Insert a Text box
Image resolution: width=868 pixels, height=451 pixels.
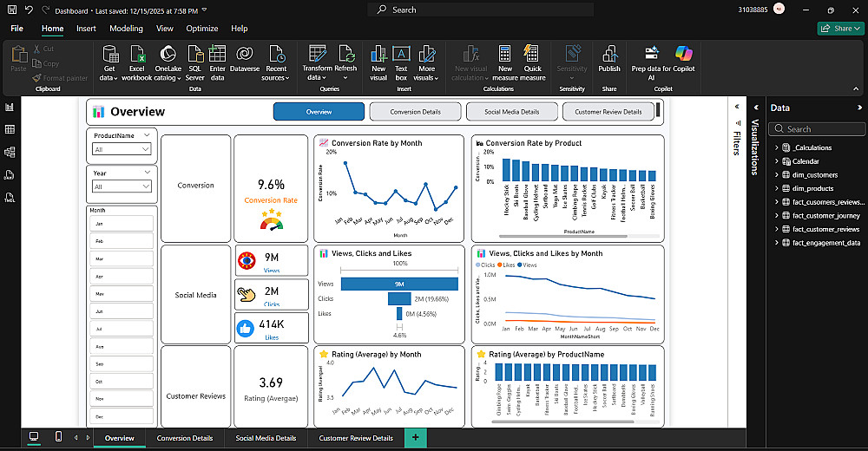click(x=401, y=63)
